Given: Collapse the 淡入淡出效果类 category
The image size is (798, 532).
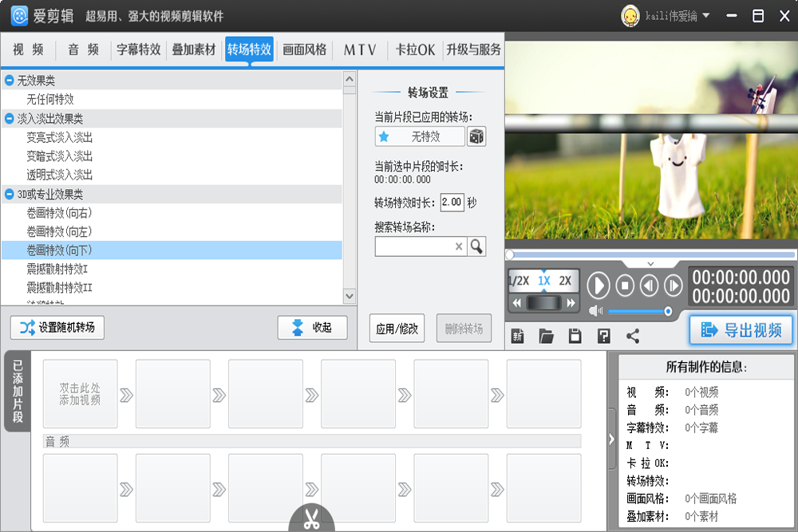Looking at the screenshot, I should pos(10,118).
